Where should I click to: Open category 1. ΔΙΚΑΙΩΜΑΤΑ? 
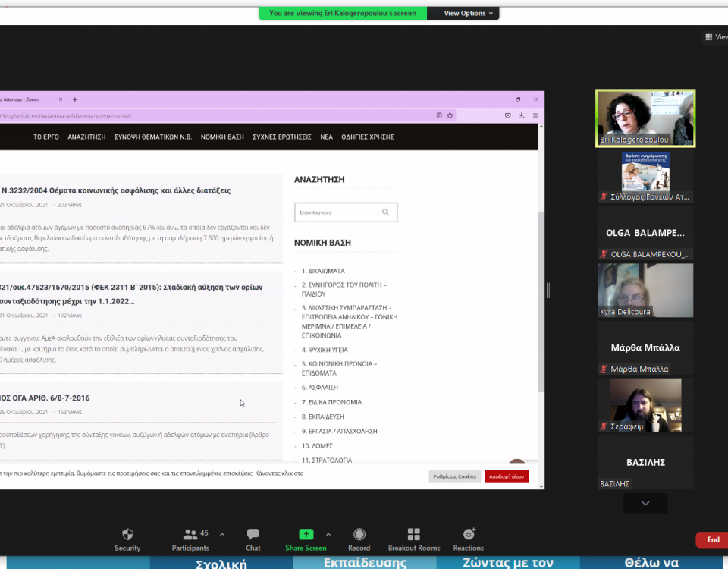(x=323, y=271)
